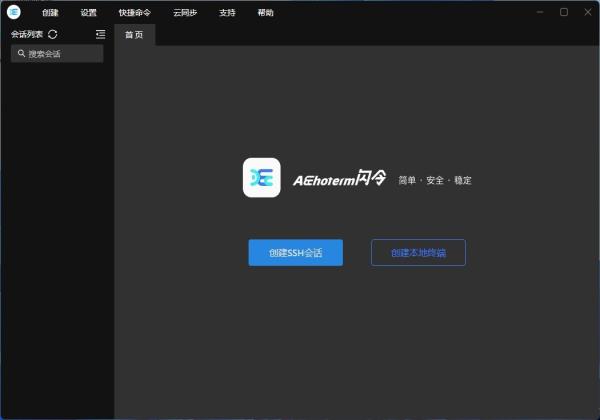Minimize the application window
The height and width of the screenshot is (420, 600).
tap(540, 12)
